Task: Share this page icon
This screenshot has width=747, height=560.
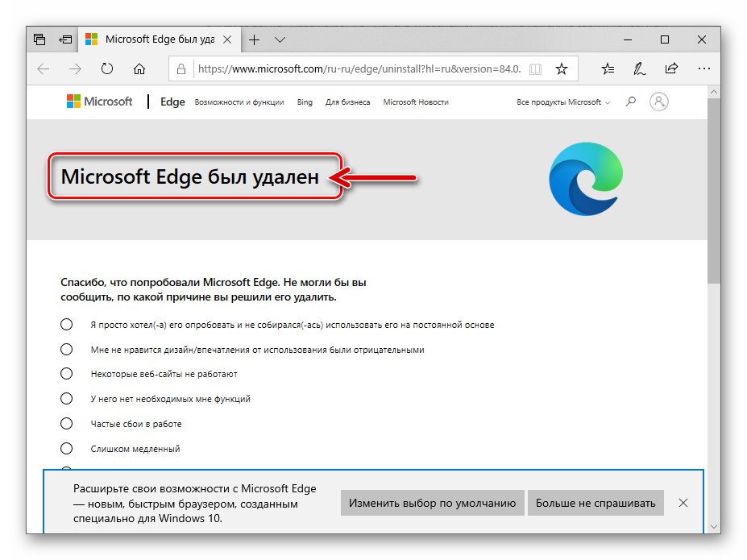Action: click(x=671, y=68)
